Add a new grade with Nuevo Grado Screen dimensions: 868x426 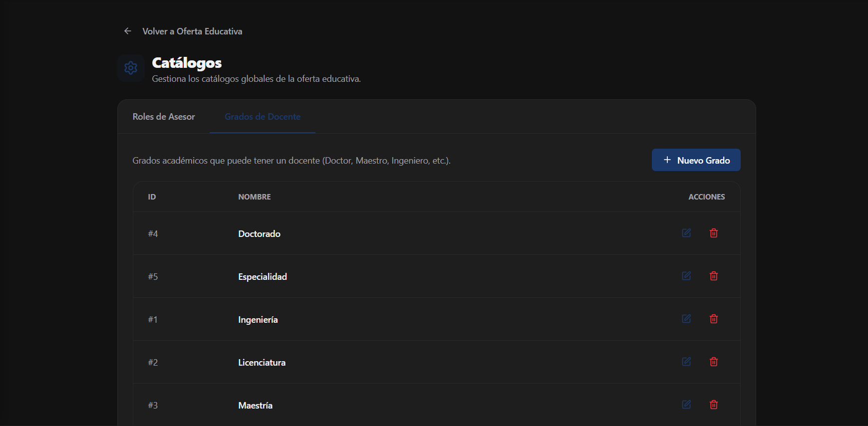(696, 160)
